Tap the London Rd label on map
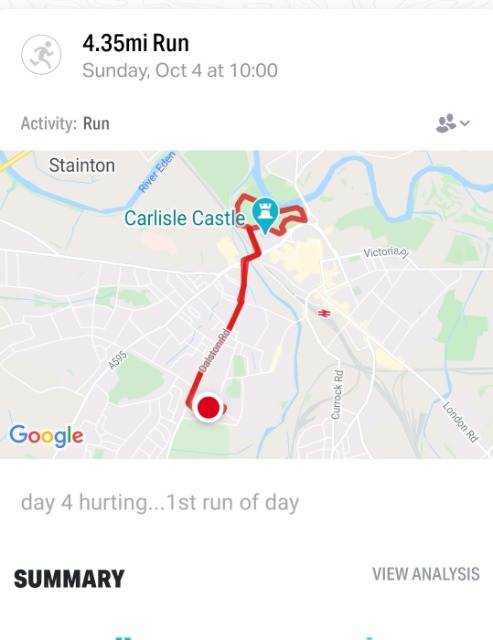This screenshot has height=640, width=493. [460, 422]
